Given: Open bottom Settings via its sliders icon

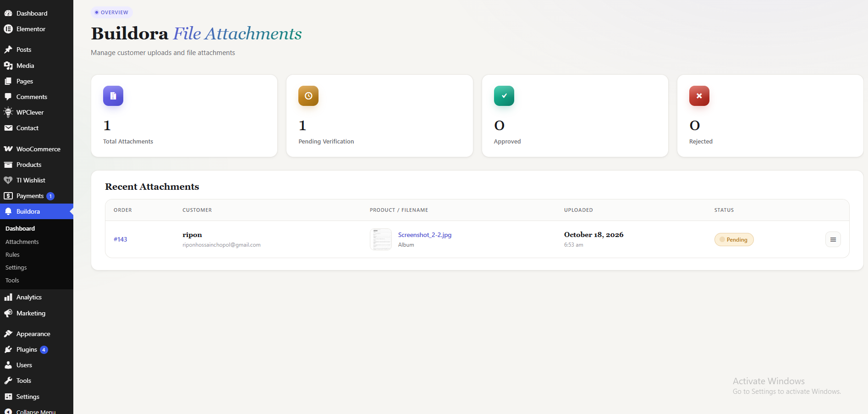Looking at the screenshot, I should 8,397.
